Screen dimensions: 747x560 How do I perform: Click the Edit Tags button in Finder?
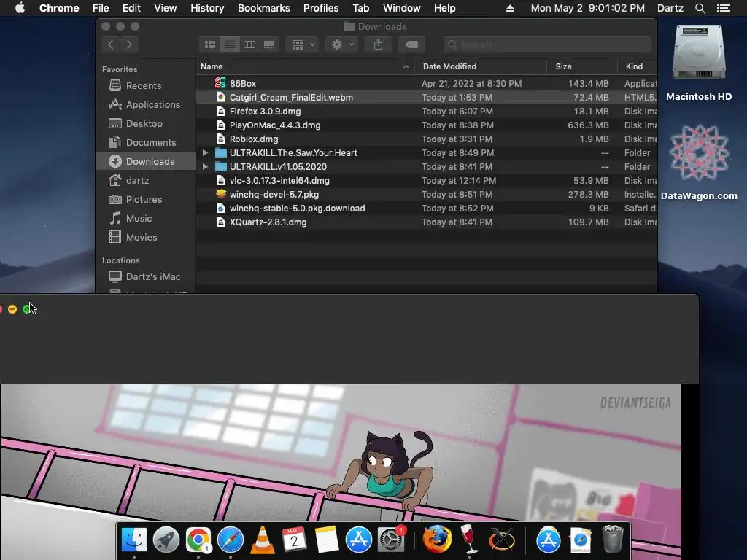[x=411, y=44]
